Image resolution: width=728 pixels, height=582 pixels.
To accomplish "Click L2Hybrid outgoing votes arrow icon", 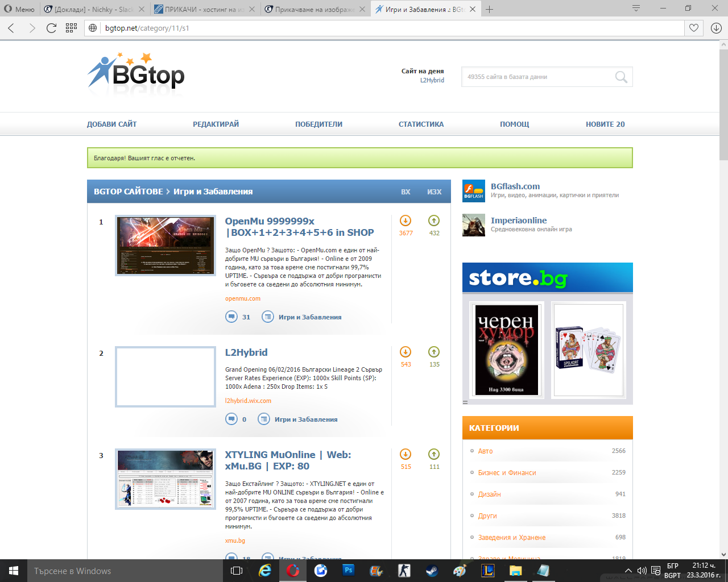I will click(x=434, y=352).
